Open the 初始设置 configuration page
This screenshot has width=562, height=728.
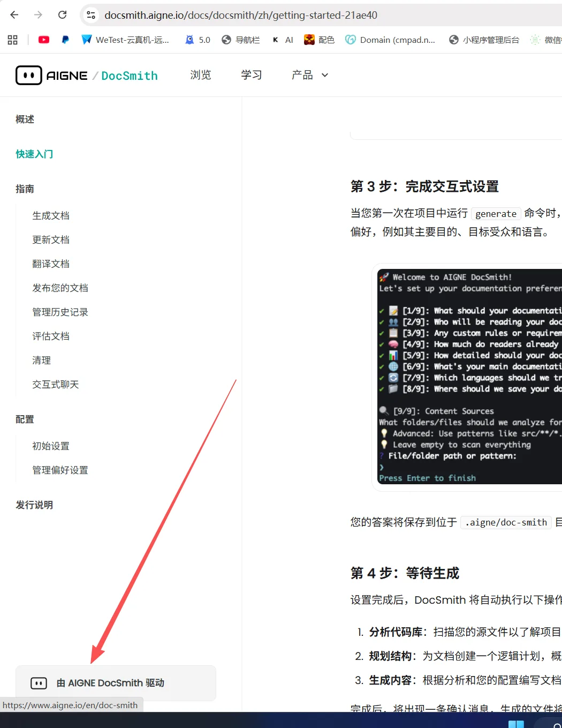(51, 446)
